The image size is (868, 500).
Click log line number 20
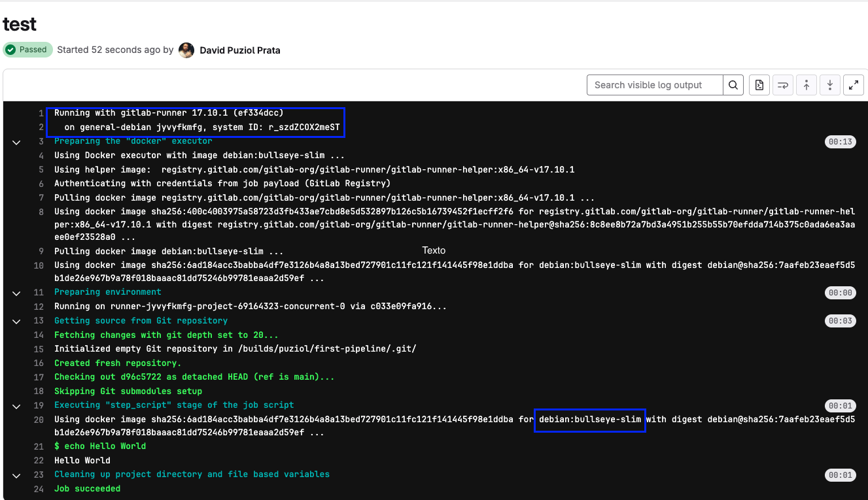[38, 420]
